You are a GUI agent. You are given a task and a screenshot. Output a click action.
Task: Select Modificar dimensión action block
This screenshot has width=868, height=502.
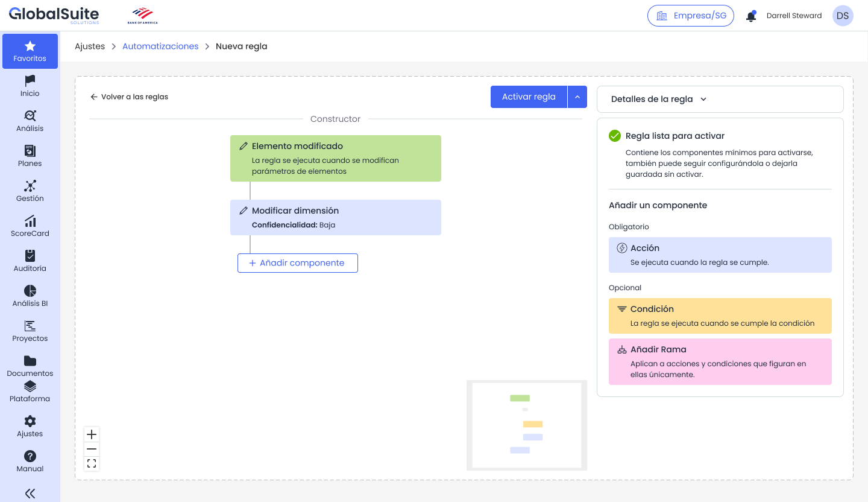336,217
